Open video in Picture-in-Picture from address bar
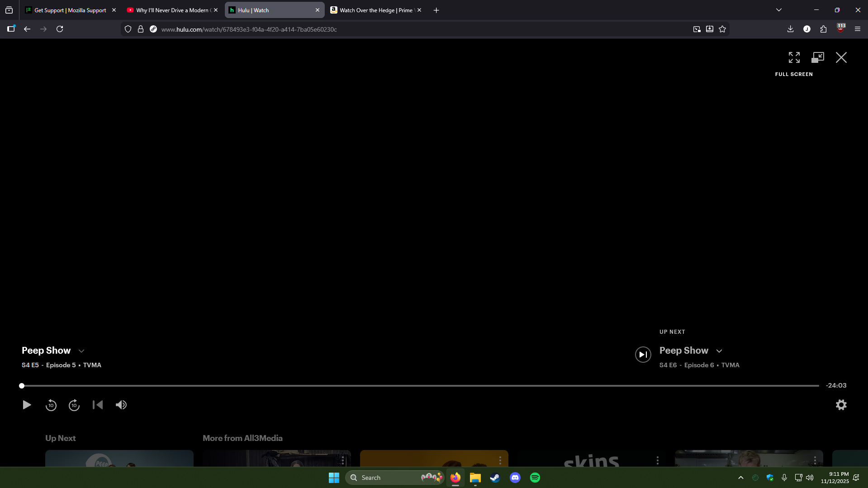868x488 pixels. coord(697,29)
